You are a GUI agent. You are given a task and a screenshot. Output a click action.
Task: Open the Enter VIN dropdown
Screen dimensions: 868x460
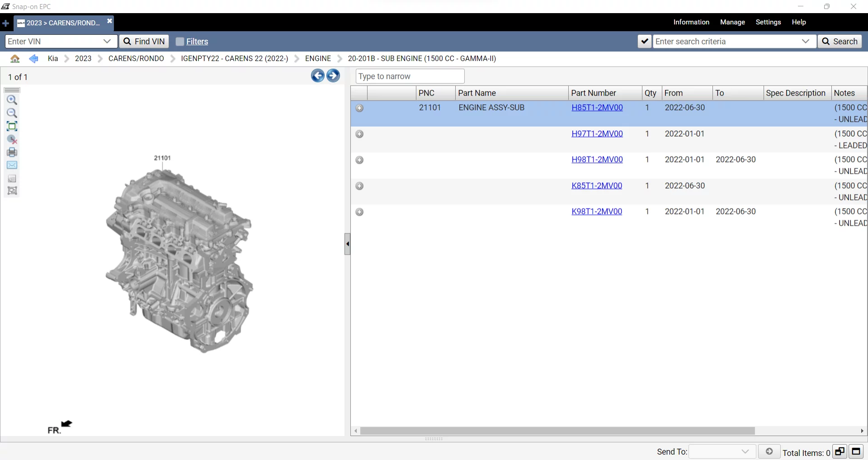pos(107,42)
